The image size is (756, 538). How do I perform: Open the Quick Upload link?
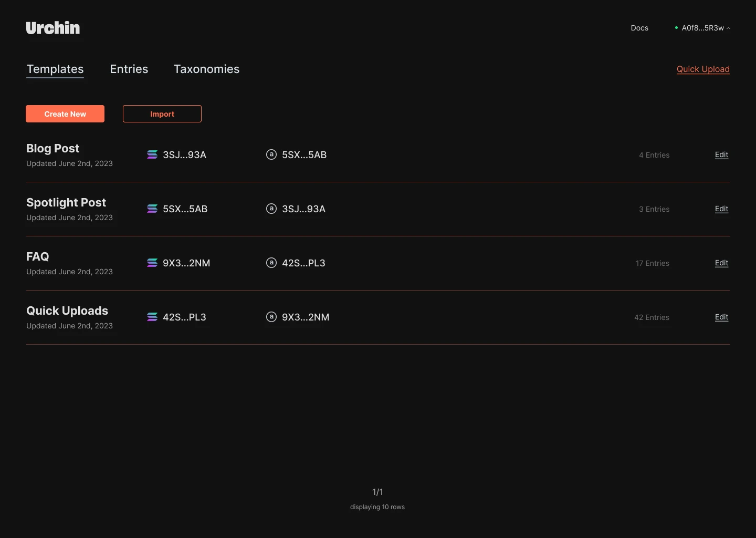[703, 69]
